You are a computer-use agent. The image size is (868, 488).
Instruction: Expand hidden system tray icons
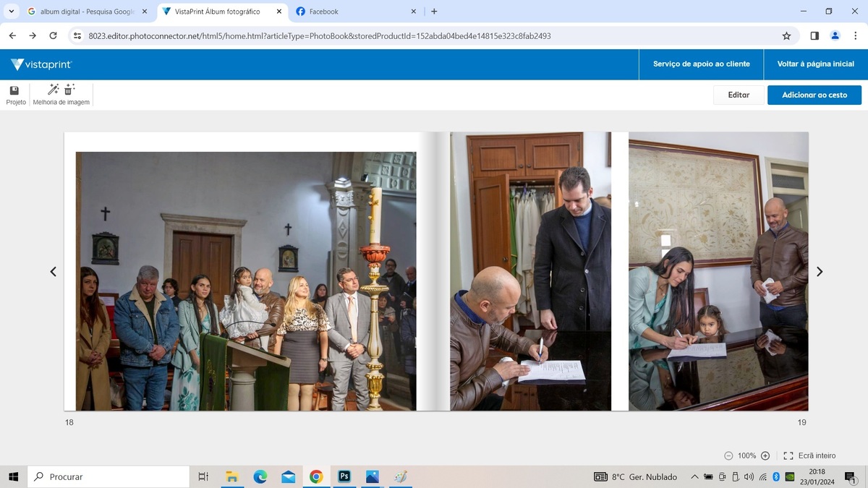(694, 477)
